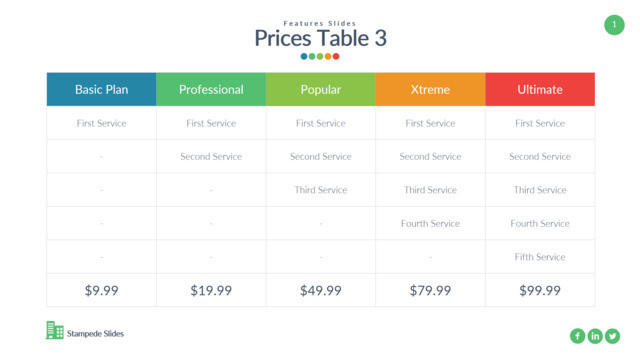Click the Prices Table 3 title
Screen dimensions: 640x360
(320, 38)
